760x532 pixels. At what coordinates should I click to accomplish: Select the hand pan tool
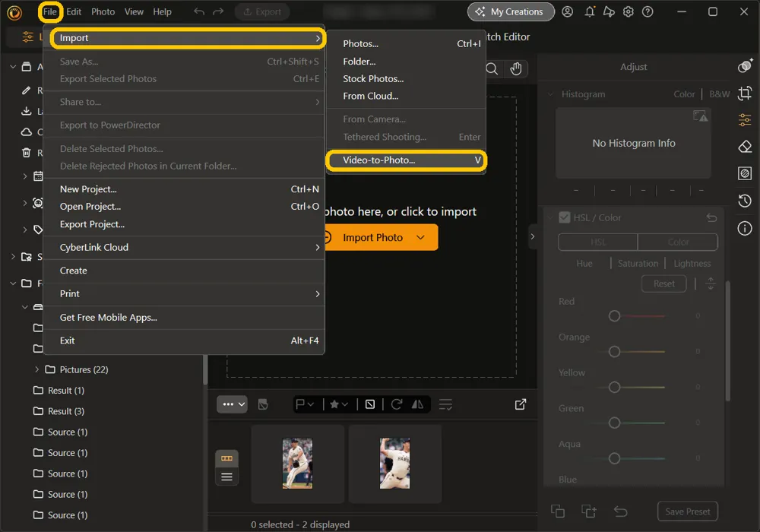[x=516, y=69]
